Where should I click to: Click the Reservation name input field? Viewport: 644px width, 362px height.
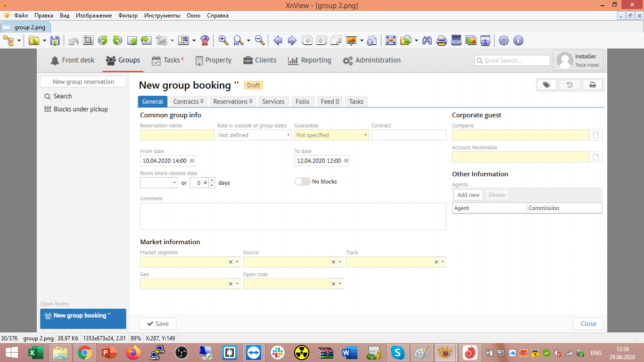pos(177,135)
